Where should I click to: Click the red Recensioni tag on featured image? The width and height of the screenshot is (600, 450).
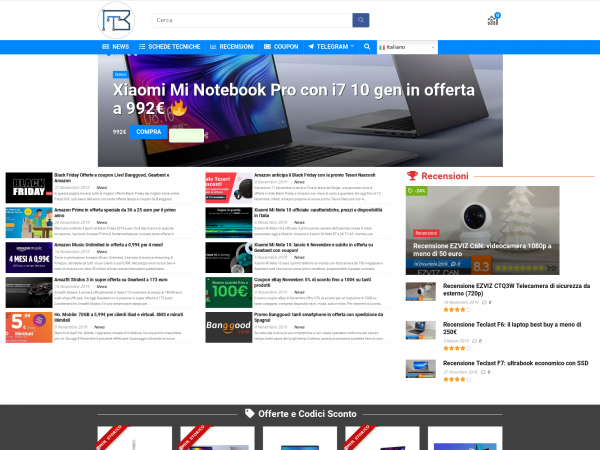point(426,233)
